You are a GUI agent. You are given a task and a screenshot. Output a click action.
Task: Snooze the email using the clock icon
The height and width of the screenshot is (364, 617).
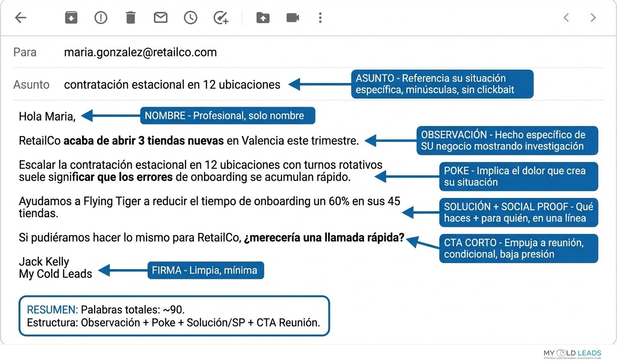(x=190, y=17)
